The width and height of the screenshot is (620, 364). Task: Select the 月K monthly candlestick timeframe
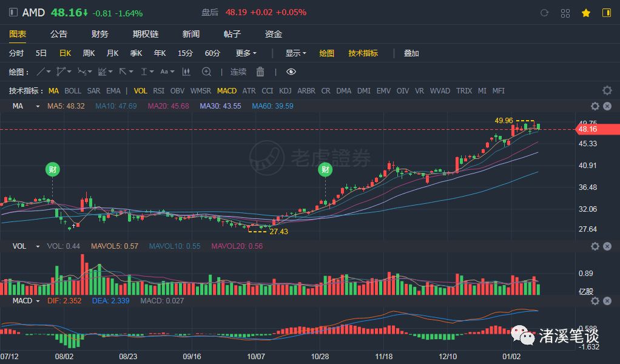pyautogui.click(x=112, y=53)
